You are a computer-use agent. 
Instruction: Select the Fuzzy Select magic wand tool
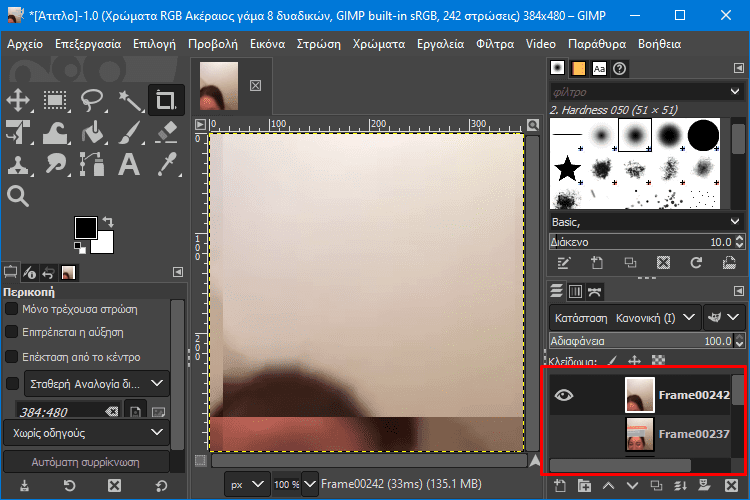(129, 100)
